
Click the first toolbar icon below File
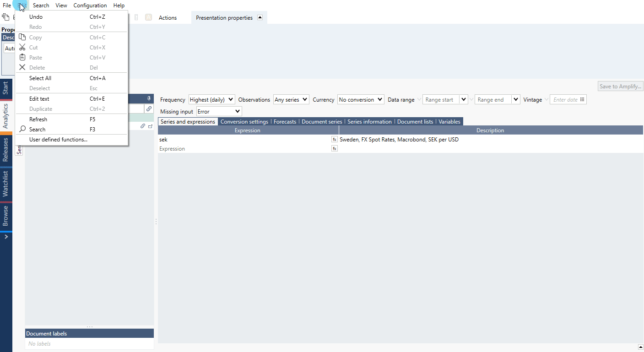click(5, 17)
